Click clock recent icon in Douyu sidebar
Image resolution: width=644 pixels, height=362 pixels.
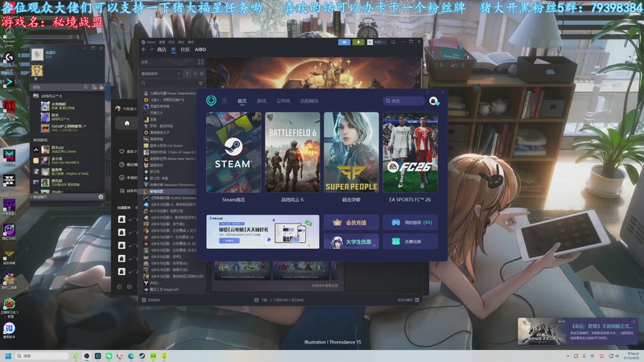coord(122,165)
